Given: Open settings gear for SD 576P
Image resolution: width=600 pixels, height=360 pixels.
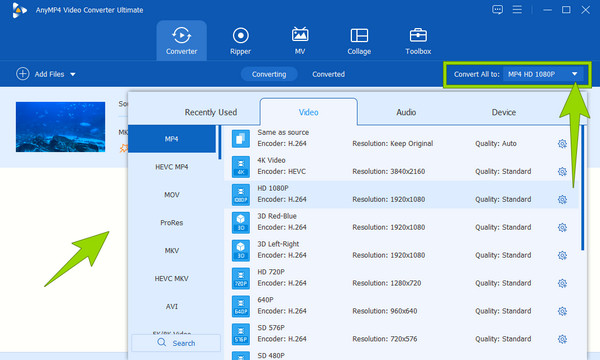Looking at the screenshot, I should [562, 339].
